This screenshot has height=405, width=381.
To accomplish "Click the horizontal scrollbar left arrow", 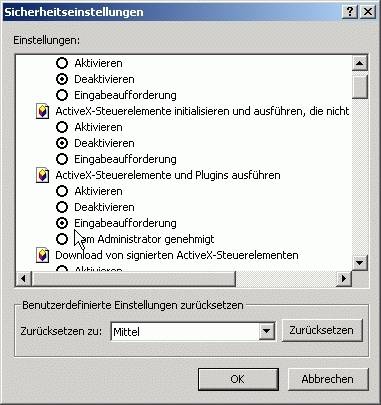I will pos(24,278).
